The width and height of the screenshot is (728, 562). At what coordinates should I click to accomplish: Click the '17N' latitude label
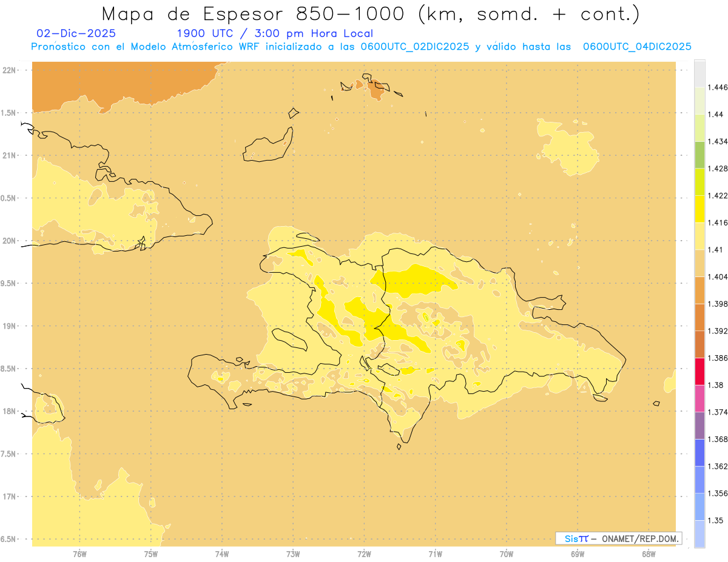9,497
